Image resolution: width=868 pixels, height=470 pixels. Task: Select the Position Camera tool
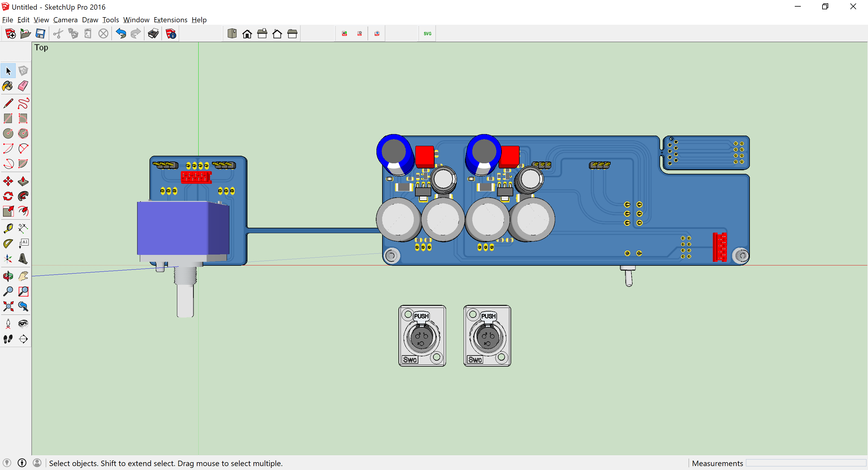coord(8,324)
